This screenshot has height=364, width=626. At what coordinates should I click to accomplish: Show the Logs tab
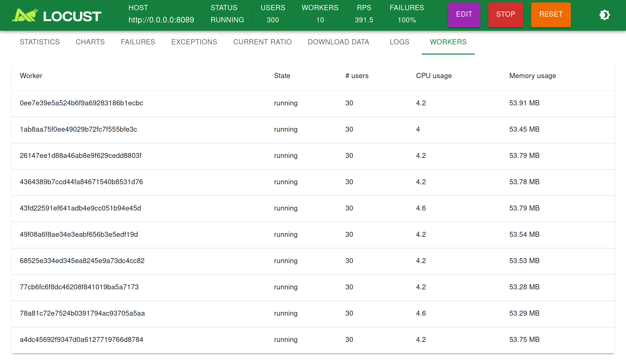399,42
